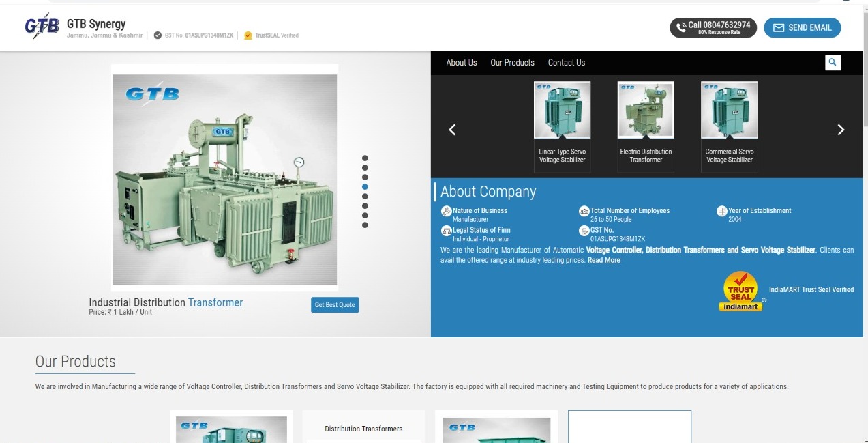The width and height of the screenshot is (868, 443).
Task: Open the Distribution Transformers product card
Action: (363, 427)
